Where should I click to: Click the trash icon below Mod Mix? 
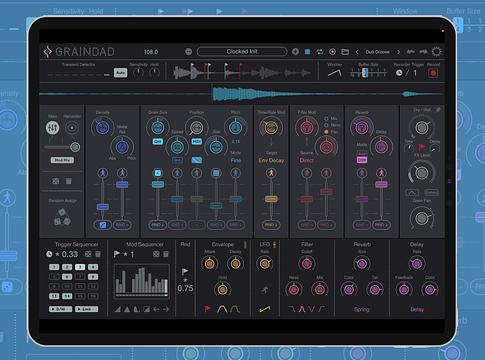[x=68, y=181]
